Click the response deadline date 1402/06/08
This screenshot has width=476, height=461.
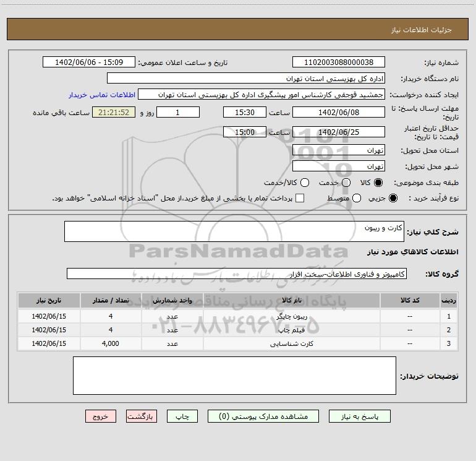click(339, 112)
